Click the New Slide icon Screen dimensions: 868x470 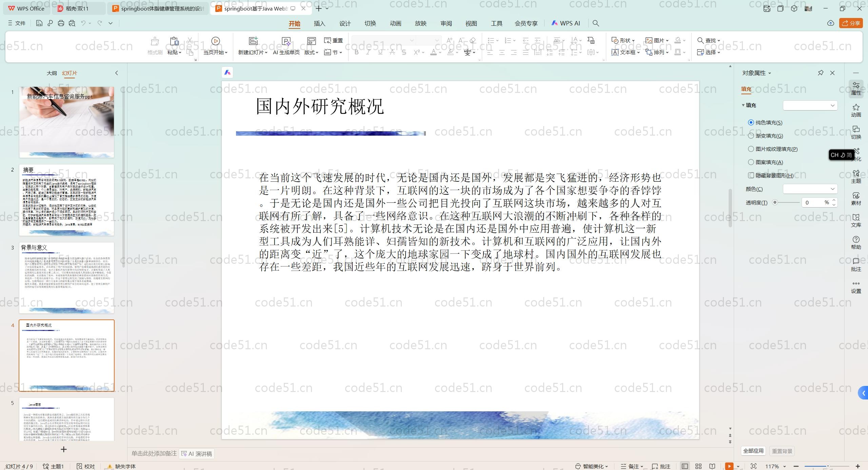253,41
